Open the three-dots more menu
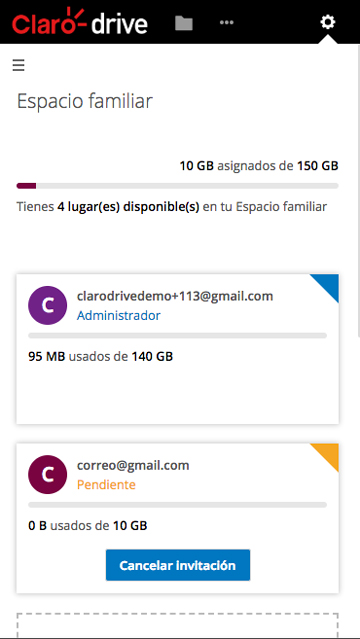The width and height of the screenshot is (360, 639). tap(227, 22)
